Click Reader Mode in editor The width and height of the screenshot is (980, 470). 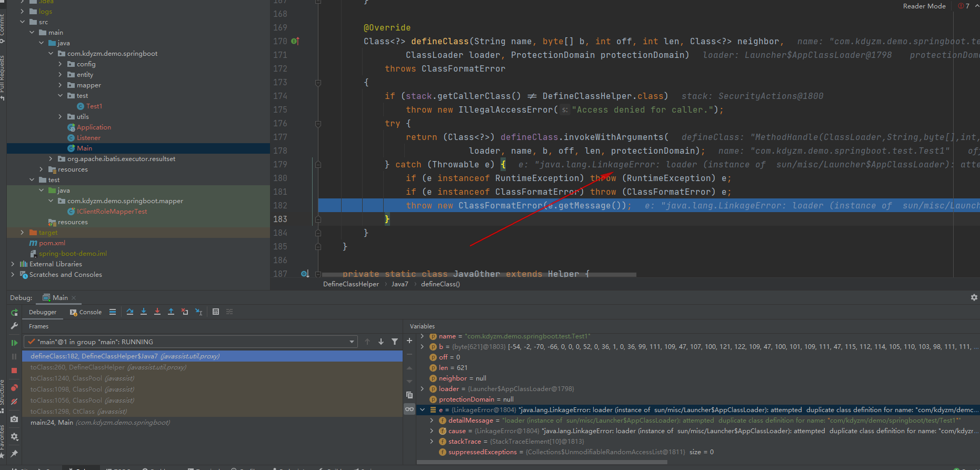point(924,6)
